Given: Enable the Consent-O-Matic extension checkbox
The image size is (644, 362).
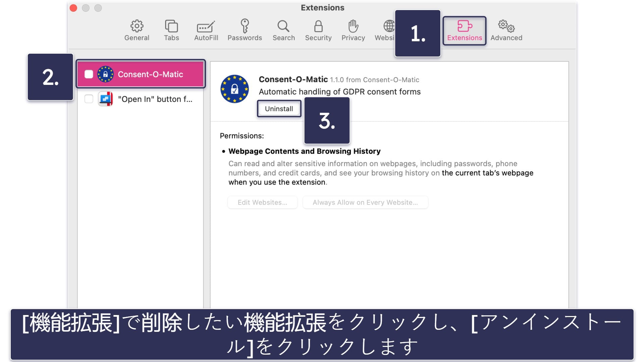Looking at the screenshot, I should pos(89,74).
